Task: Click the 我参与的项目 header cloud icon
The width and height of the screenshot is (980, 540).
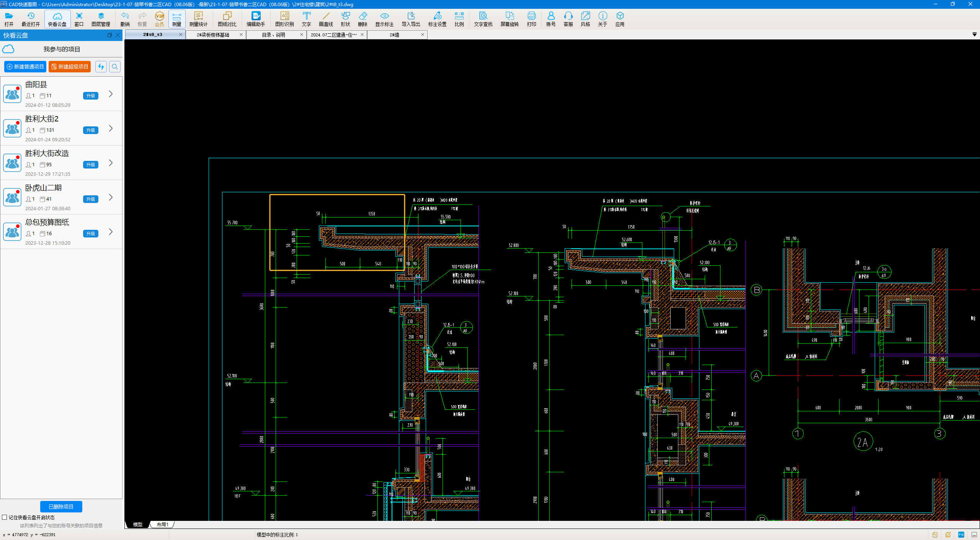Action: (8, 49)
